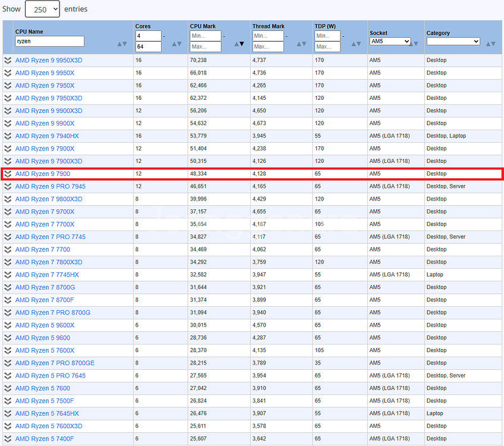Expand details for AMD Ryzen 9 7900X3D row
This screenshot has width=504, height=446.
point(8,161)
